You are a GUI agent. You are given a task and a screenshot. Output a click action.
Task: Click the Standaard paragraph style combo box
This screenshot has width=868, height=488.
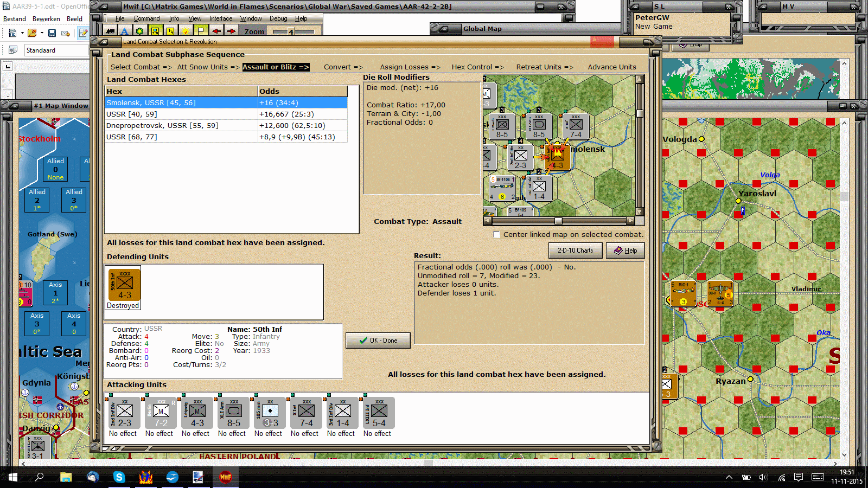point(56,50)
